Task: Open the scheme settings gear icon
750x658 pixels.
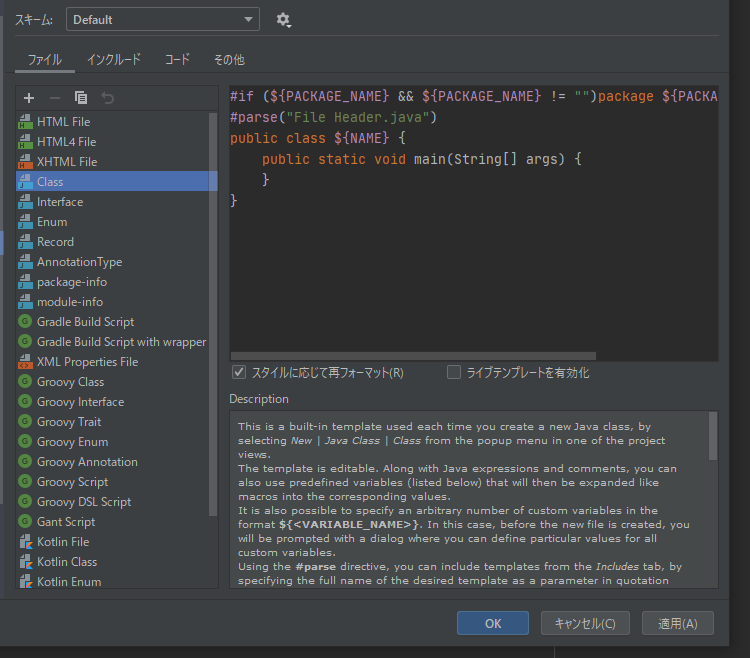Action: [283, 20]
